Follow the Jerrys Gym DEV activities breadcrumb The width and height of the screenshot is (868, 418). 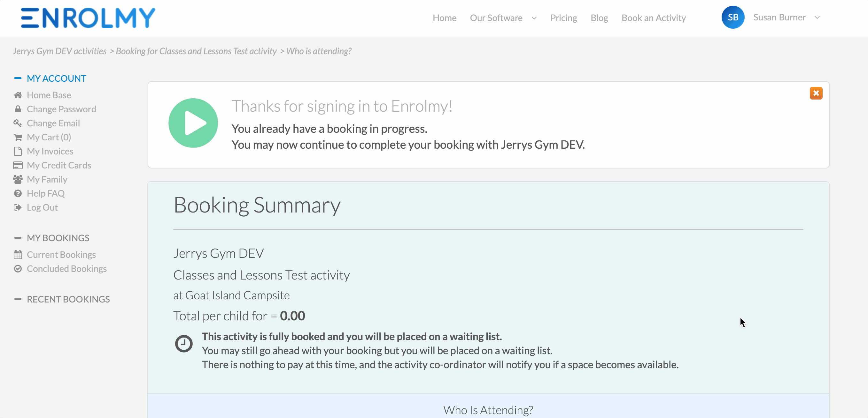click(60, 51)
